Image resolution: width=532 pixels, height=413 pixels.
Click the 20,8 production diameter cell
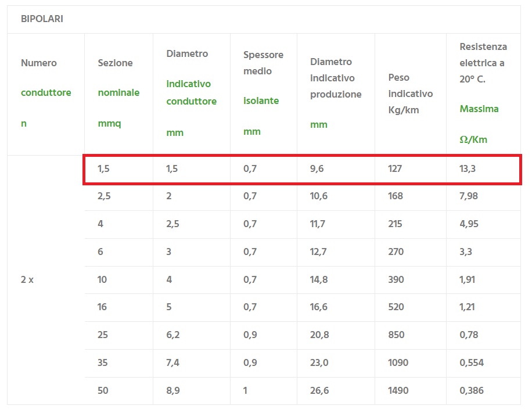click(319, 335)
